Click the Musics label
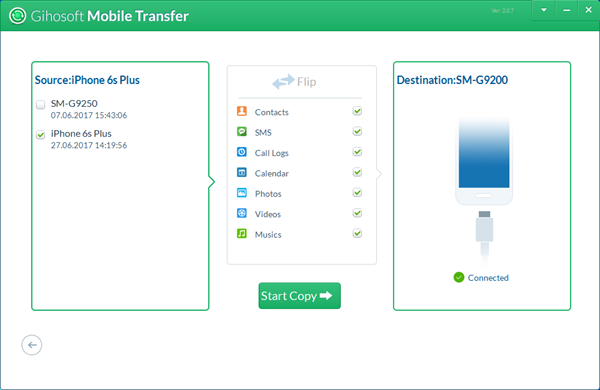 click(x=268, y=235)
